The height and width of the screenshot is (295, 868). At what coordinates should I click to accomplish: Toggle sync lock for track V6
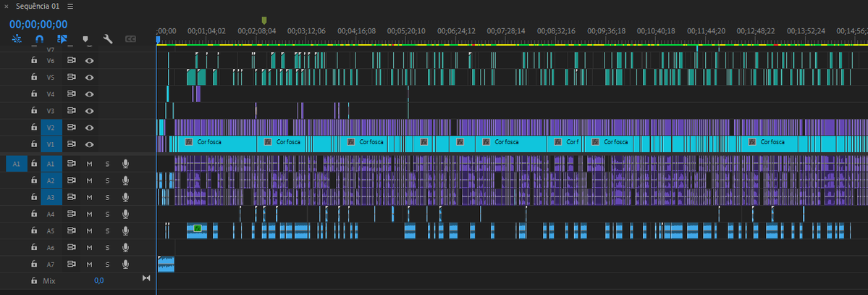71,60
